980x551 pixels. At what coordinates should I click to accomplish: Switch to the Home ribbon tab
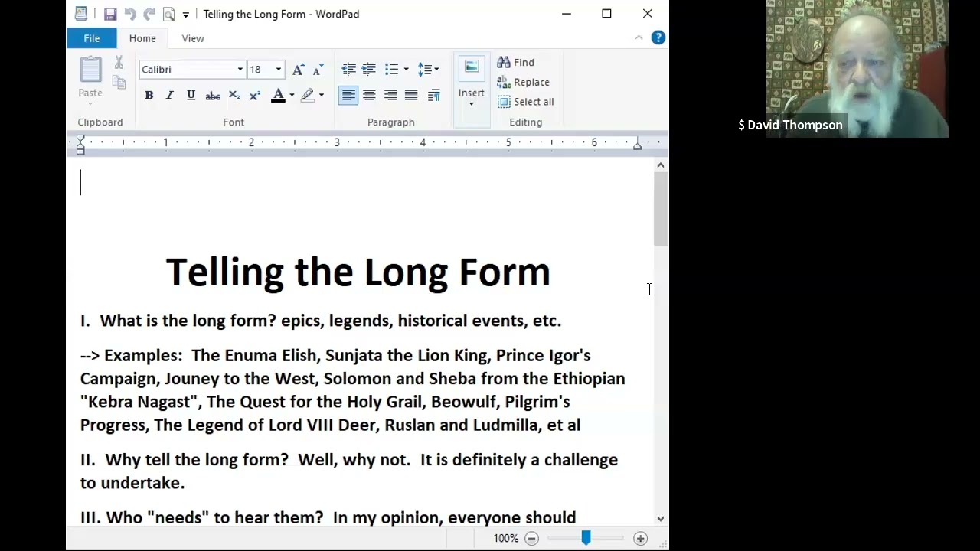click(142, 38)
